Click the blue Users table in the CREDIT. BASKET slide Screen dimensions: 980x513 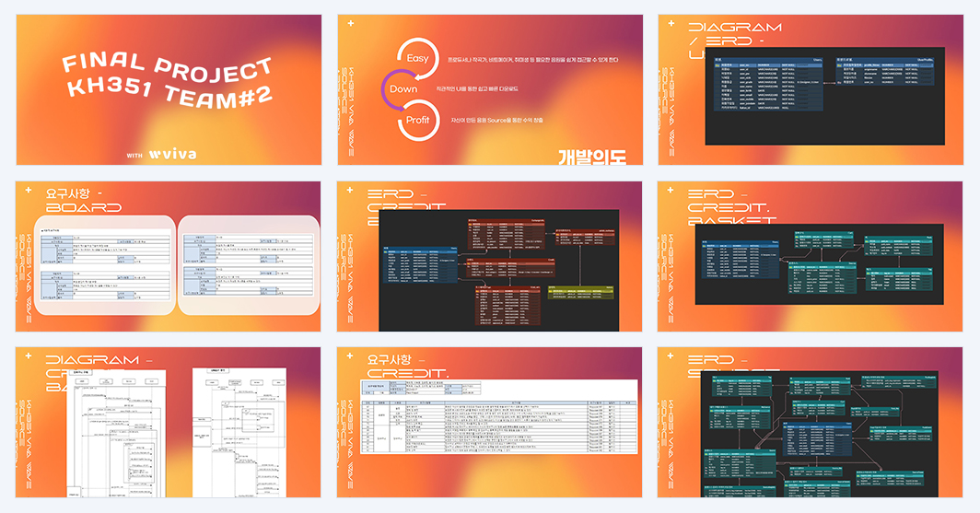740,259
